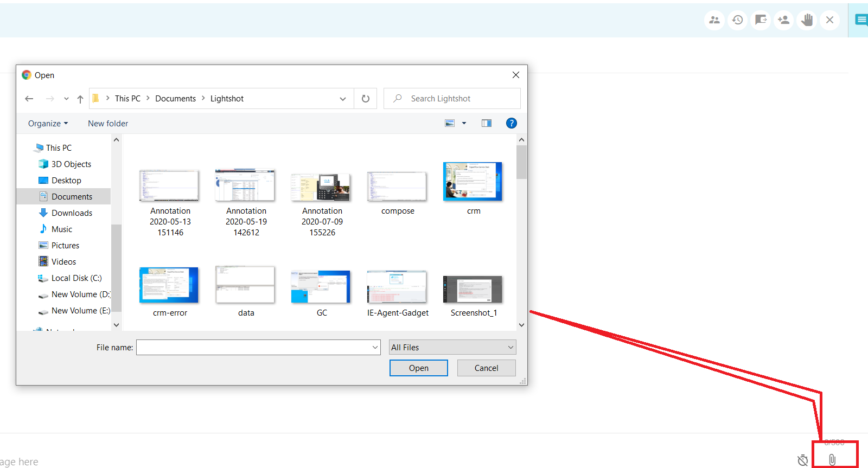Image resolution: width=868 pixels, height=468 pixels.
Task: Click the blue help question mark icon
Action: 511,123
